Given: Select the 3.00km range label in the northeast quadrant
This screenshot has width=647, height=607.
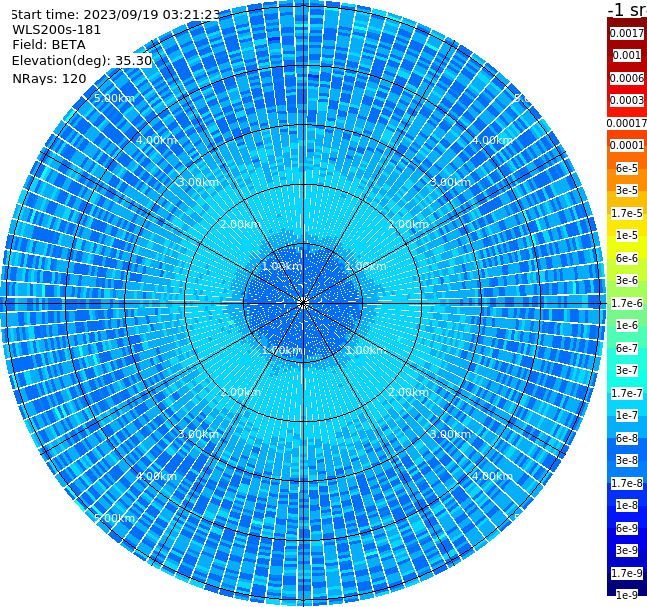Looking at the screenshot, I should [x=450, y=182].
